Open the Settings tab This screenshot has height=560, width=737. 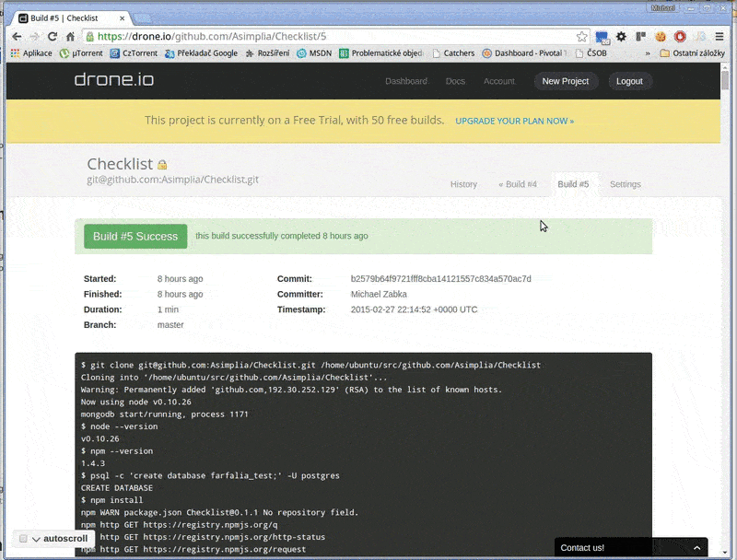[x=626, y=184]
